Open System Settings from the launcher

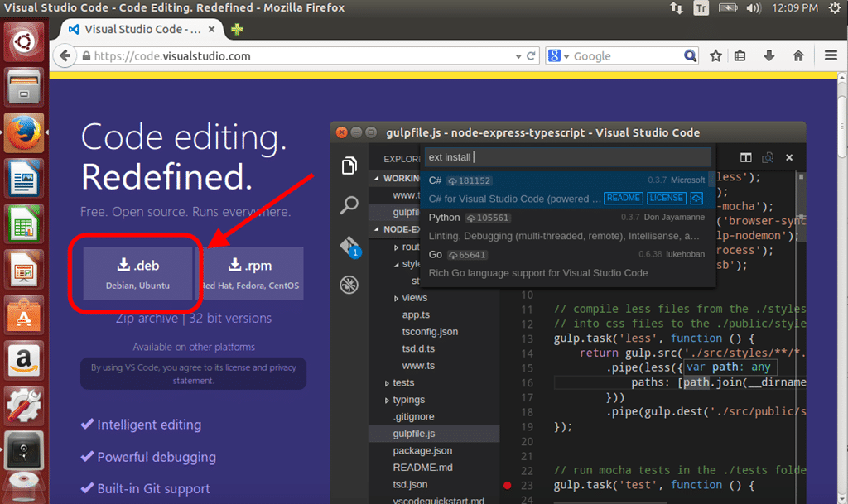(x=23, y=406)
